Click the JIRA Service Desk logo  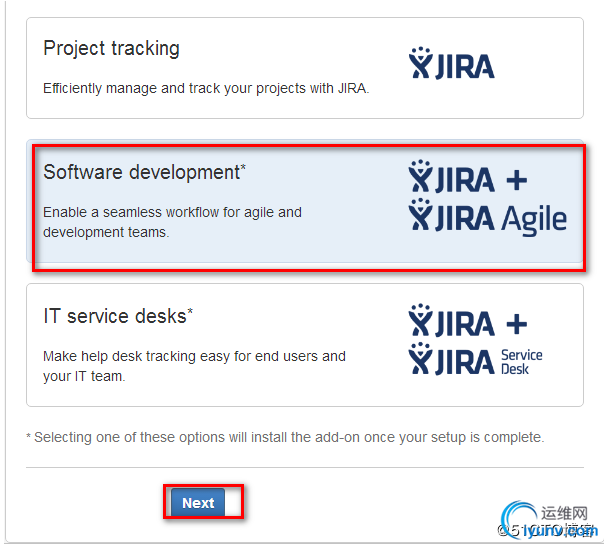tap(475, 359)
